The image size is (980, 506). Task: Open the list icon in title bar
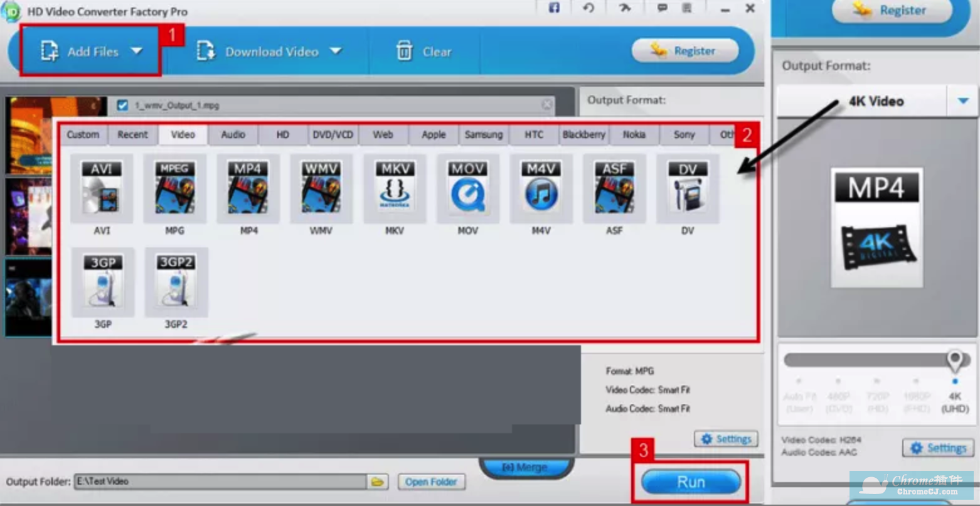[687, 8]
